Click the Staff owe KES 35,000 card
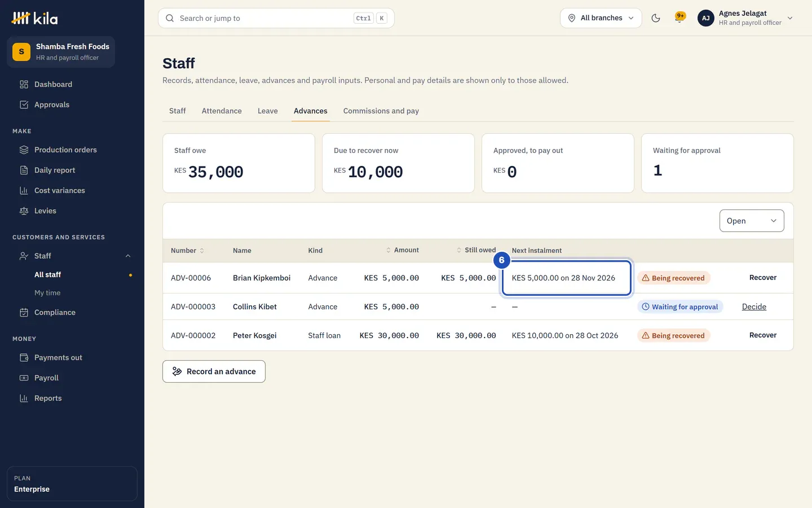Viewport: 812px width, 508px height. [239, 163]
